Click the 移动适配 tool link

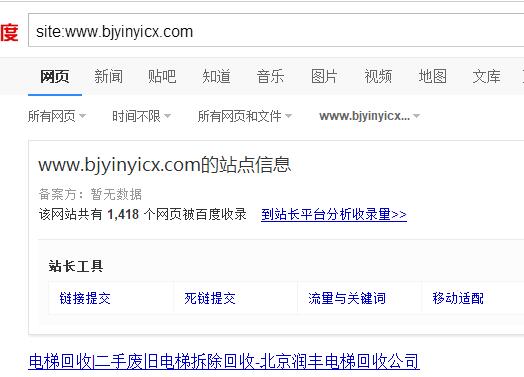[458, 298]
